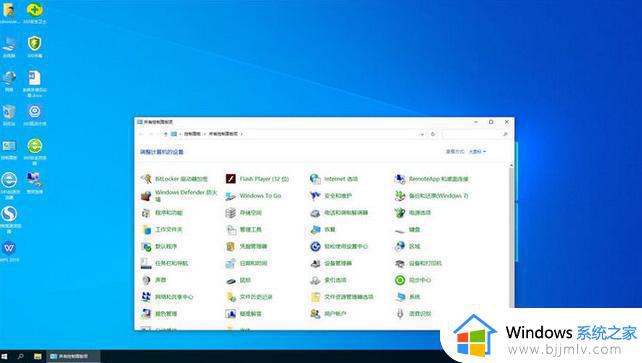Refresh the Control Panel window
This screenshot has width=642, height=363.
433,134
